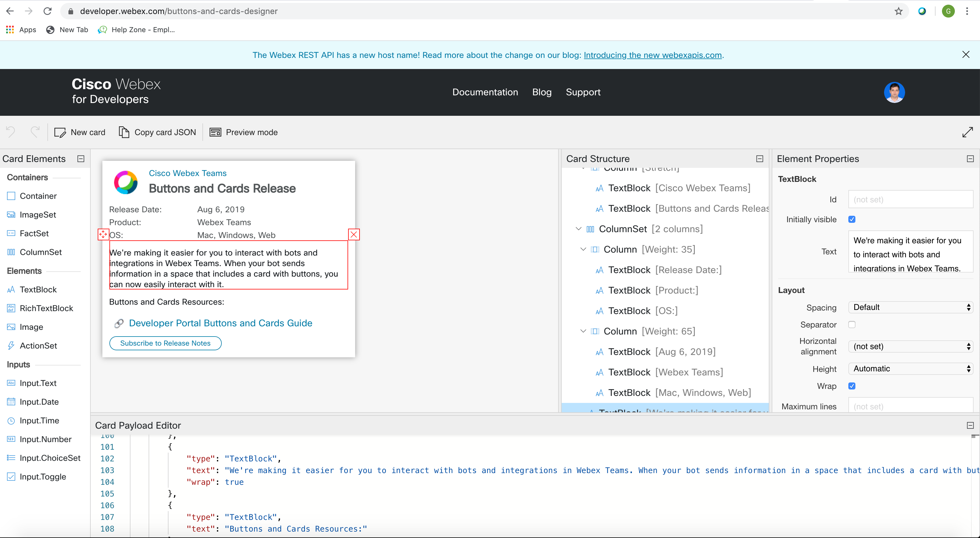This screenshot has height=538, width=980.
Task: Select TextBlock [OS:] in tree
Action: [637, 311]
